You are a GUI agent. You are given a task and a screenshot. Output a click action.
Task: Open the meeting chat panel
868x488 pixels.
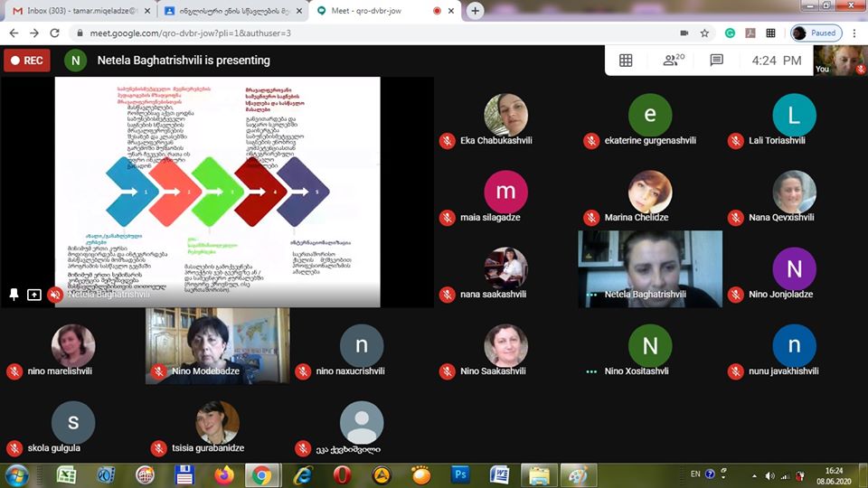coord(716,61)
